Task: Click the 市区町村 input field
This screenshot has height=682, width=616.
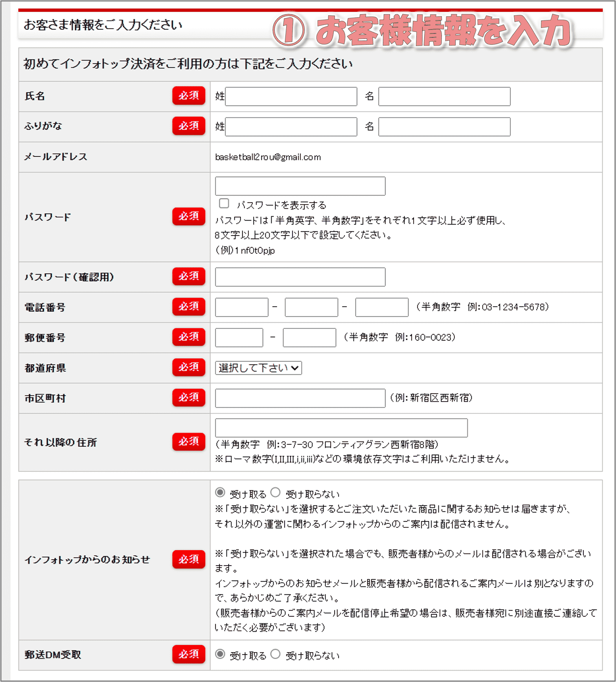Action: tap(300, 398)
